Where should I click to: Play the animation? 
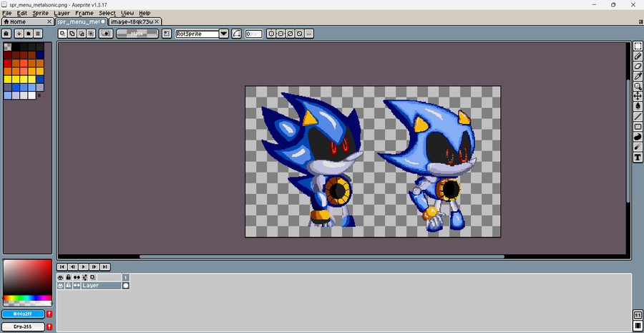pos(84,267)
